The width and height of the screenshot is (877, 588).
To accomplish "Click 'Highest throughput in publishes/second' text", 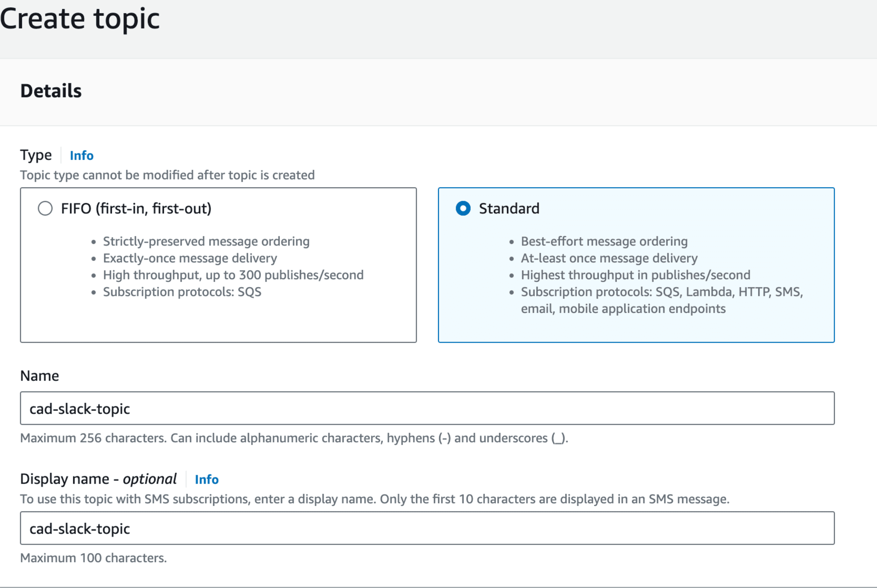I will (x=635, y=275).
